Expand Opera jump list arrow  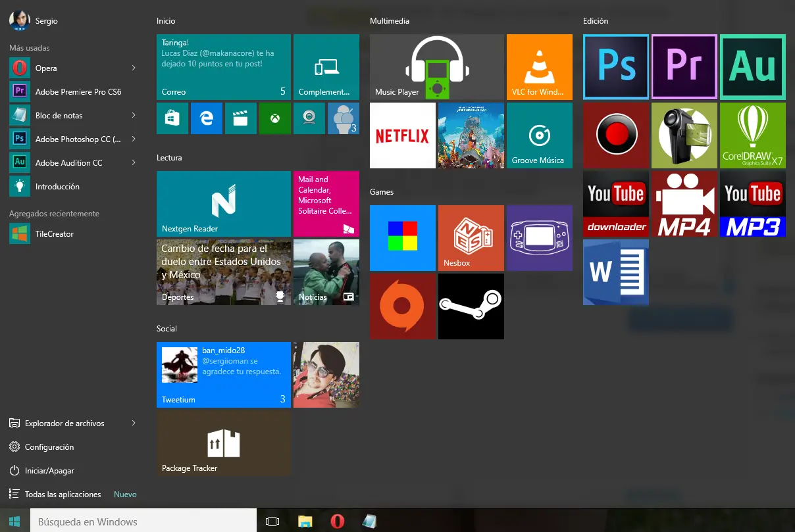pos(134,68)
